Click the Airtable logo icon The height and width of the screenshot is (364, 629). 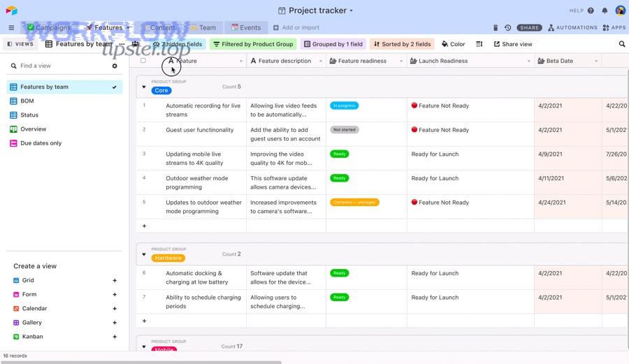point(12,10)
